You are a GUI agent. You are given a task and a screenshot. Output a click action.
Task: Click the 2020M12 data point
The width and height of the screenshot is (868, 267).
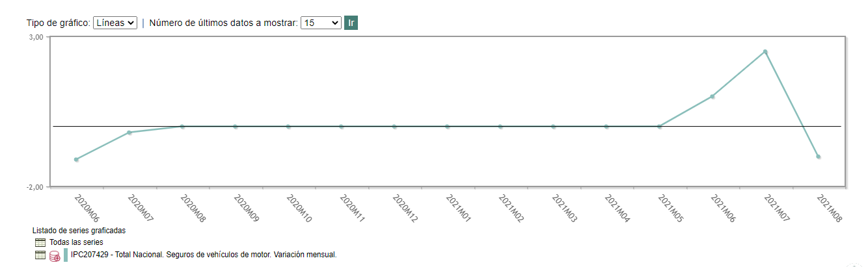(x=394, y=127)
